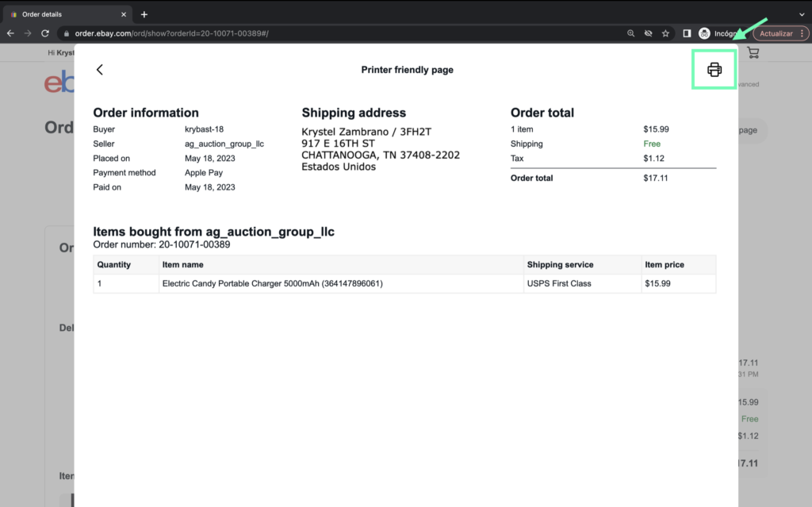View the site lock icon information
The width and height of the screenshot is (812, 507).
coord(67,33)
